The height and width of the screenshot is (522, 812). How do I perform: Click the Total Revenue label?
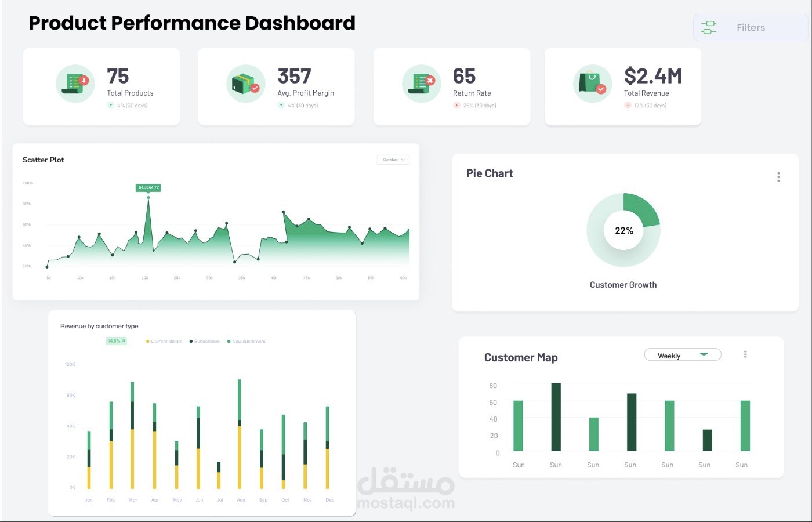646,93
